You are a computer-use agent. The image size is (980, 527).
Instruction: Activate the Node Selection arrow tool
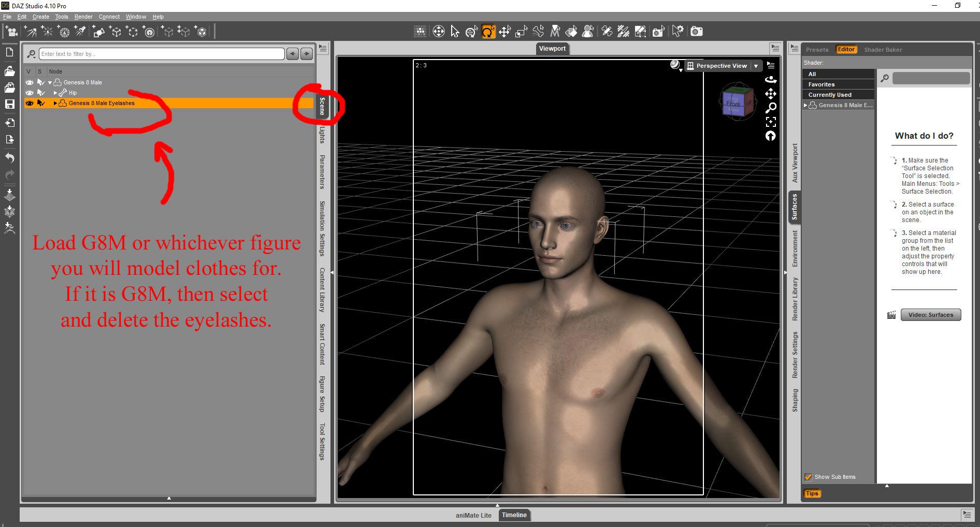point(455,32)
